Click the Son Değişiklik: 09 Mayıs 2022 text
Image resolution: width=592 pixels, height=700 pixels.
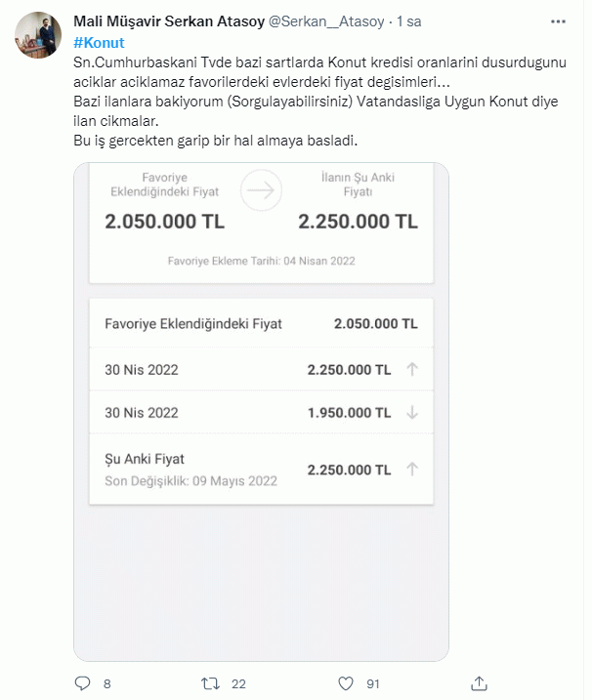(x=190, y=481)
